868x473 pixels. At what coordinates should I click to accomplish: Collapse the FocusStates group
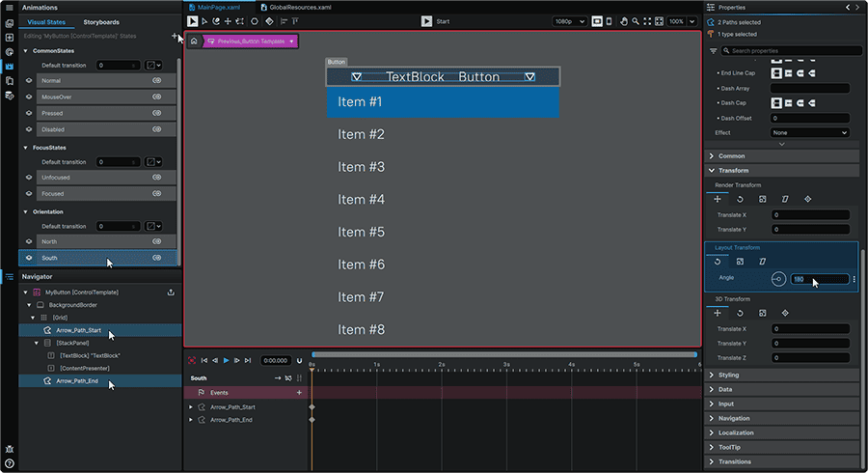25,148
